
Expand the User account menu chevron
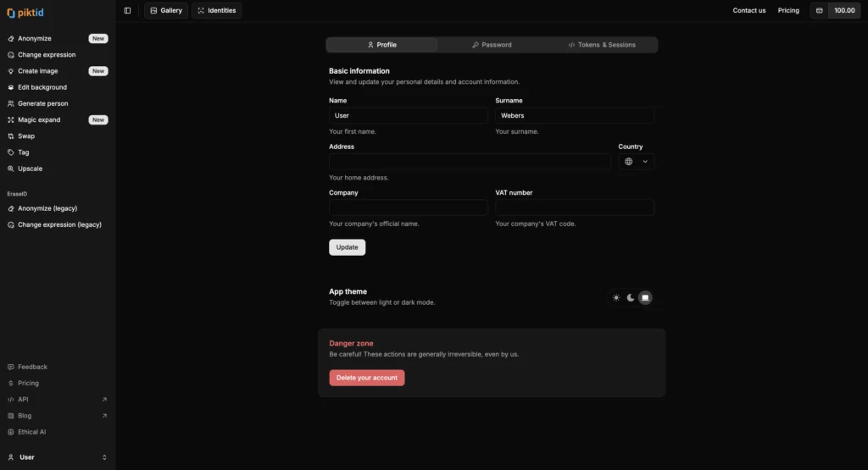(104, 457)
